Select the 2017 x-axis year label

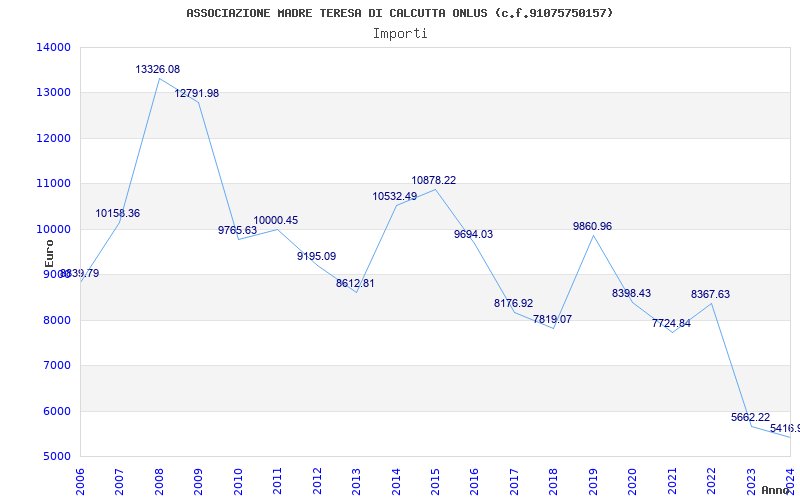[515, 482]
